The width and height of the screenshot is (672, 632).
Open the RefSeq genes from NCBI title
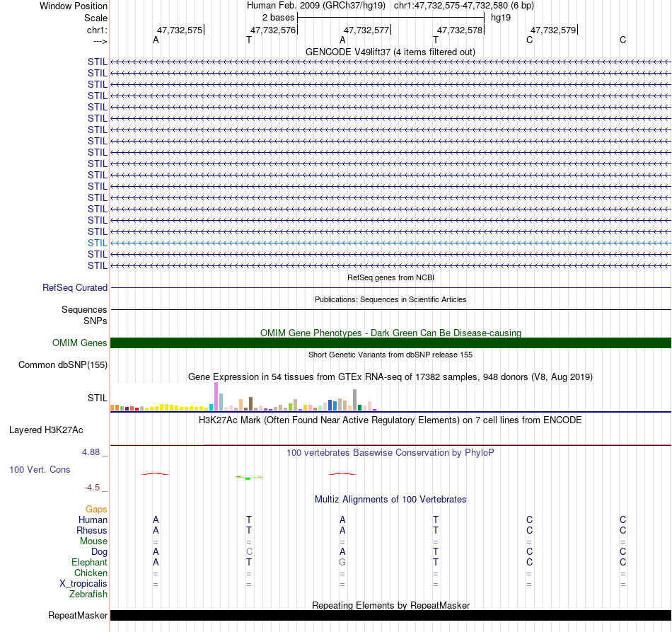coord(390,277)
